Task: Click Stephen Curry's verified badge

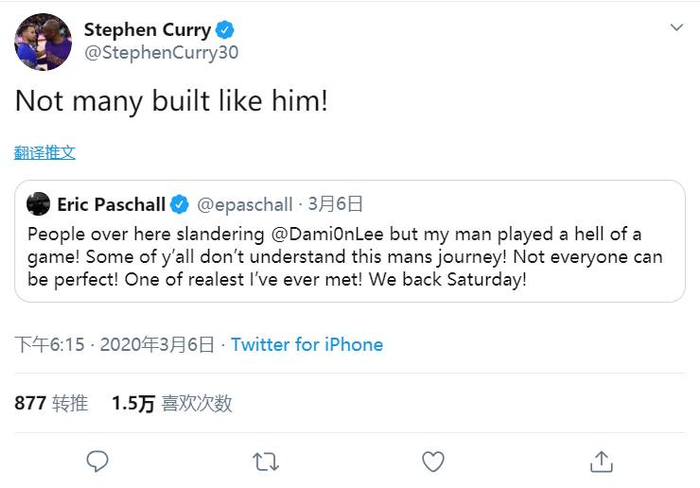Action: 226,30
